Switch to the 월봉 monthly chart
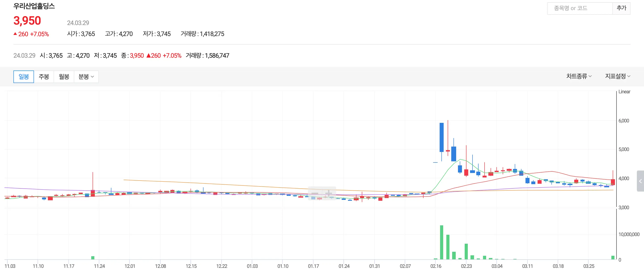Image resolution: width=644 pixels, height=273 pixels. [64, 77]
